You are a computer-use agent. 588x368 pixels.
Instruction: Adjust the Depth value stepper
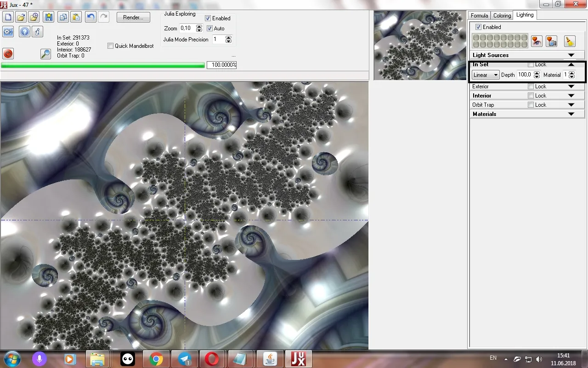[537, 75]
